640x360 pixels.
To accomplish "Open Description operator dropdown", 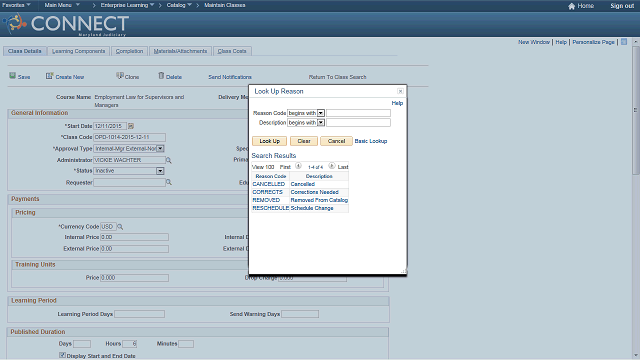I will click(321, 122).
